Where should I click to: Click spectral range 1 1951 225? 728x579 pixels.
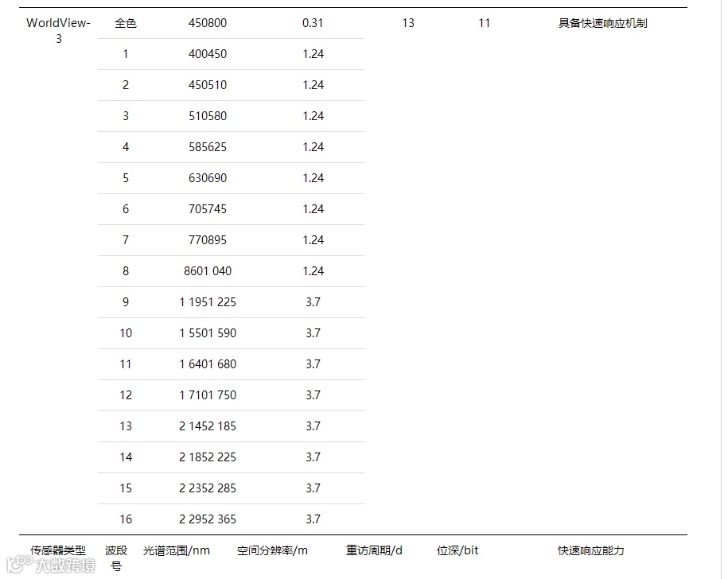point(208,302)
